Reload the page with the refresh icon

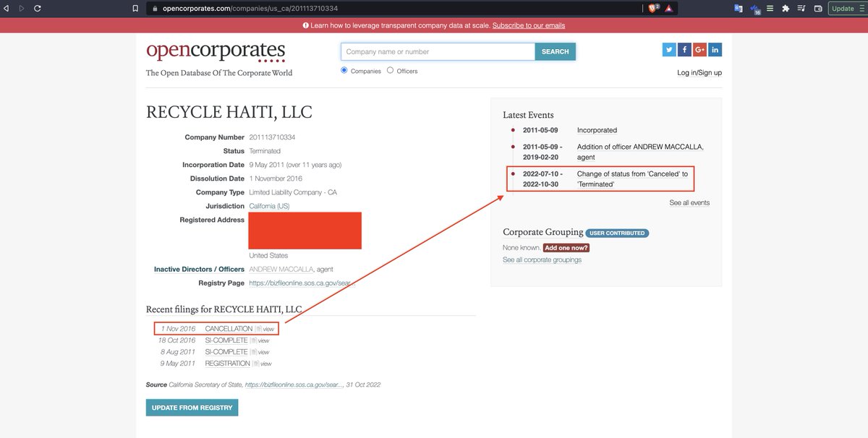37,8
